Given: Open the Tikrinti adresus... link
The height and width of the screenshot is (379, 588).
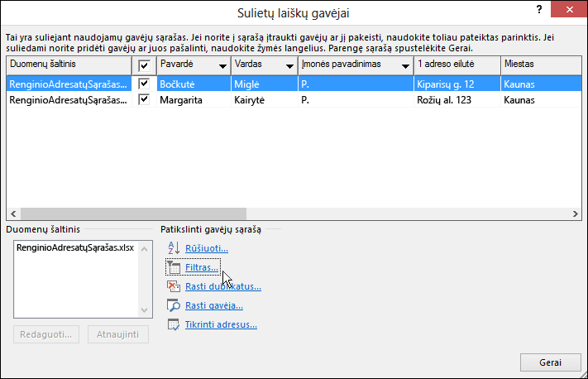Looking at the screenshot, I should (x=221, y=324).
